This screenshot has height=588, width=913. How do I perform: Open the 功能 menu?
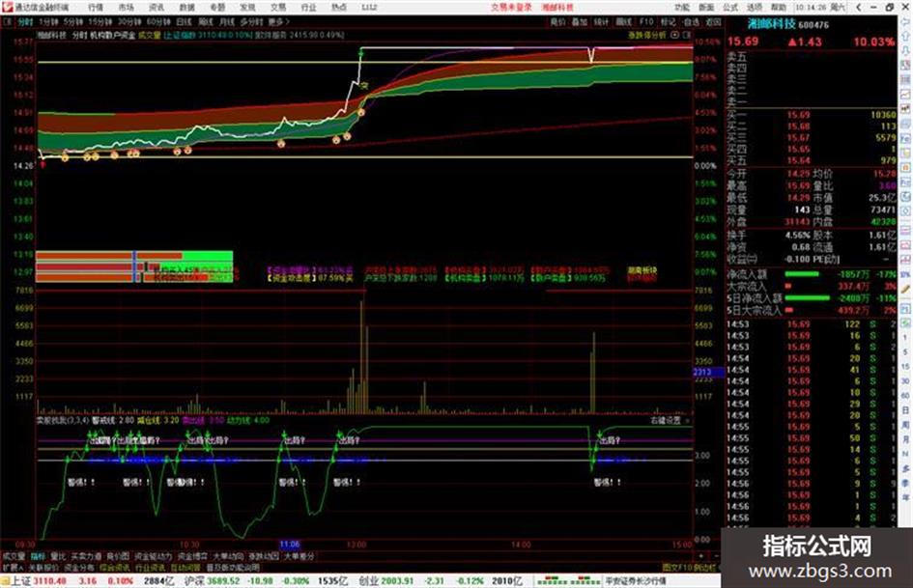pyautogui.click(x=682, y=7)
